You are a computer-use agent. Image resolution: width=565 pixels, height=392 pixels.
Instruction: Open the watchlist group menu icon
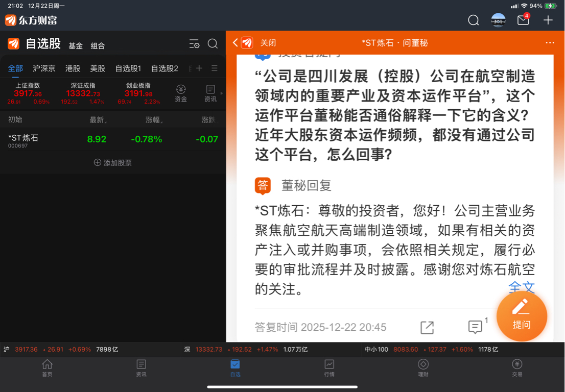click(215, 68)
